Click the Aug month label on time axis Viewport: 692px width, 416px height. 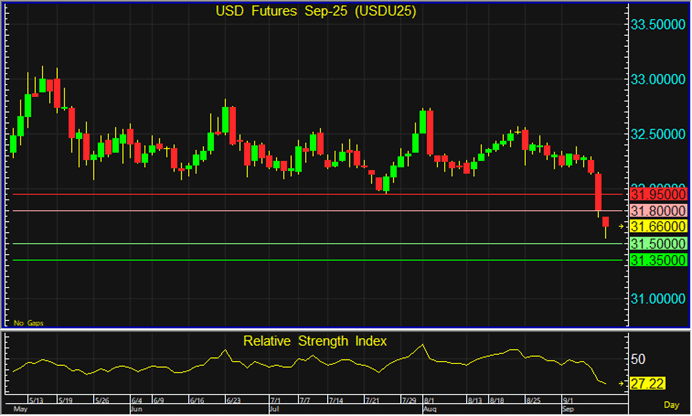pos(430,410)
